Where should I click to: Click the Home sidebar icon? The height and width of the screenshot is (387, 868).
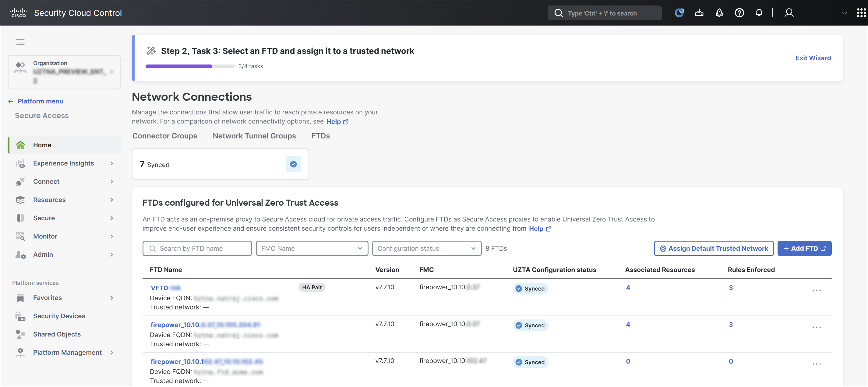click(20, 145)
